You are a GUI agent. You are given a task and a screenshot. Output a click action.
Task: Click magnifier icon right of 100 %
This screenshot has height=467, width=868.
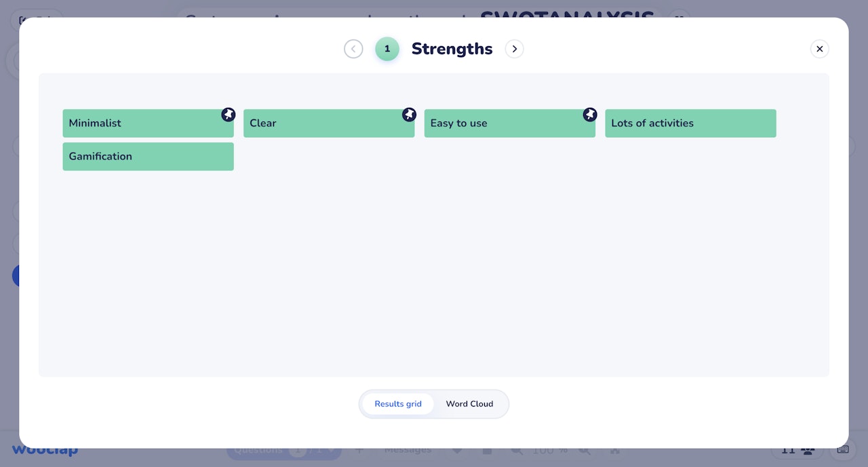(x=585, y=450)
